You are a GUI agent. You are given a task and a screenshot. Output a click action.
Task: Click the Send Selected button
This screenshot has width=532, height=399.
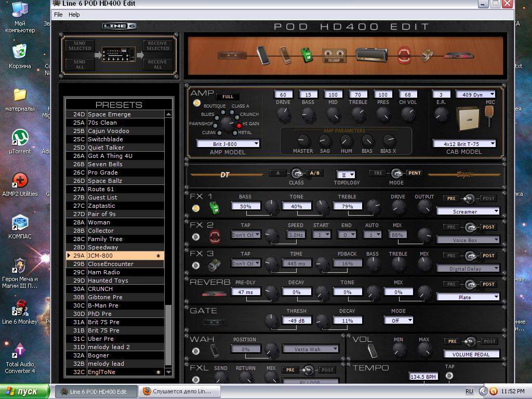coord(79,46)
